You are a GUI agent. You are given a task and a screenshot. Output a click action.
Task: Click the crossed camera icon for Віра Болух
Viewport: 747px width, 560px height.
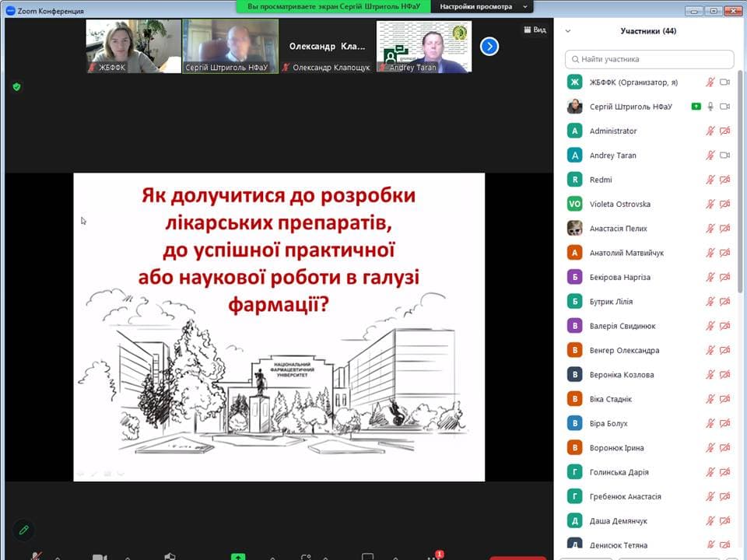[x=724, y=423]
